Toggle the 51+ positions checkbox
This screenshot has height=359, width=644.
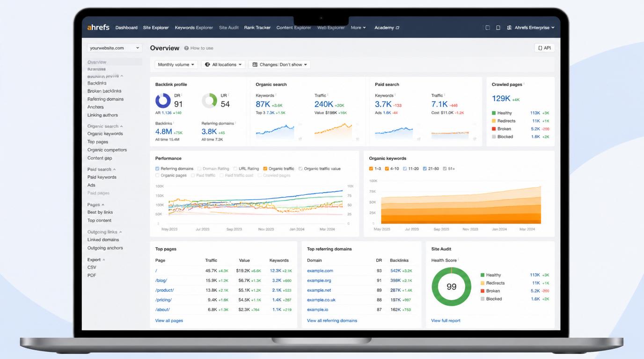(445, 169)
